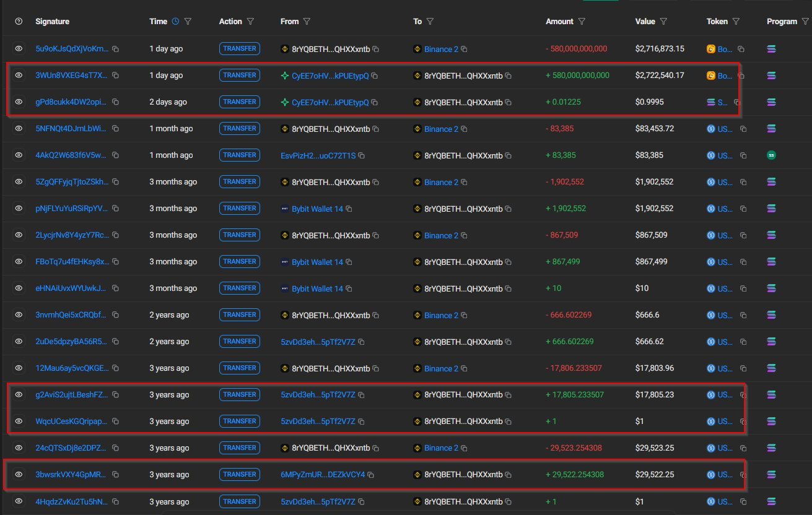The height and width of the screenshot is (515, 812).
Task: Open transaction 3WUn8VXEG4sT7X signature link
Action: (x=71, y=75)
